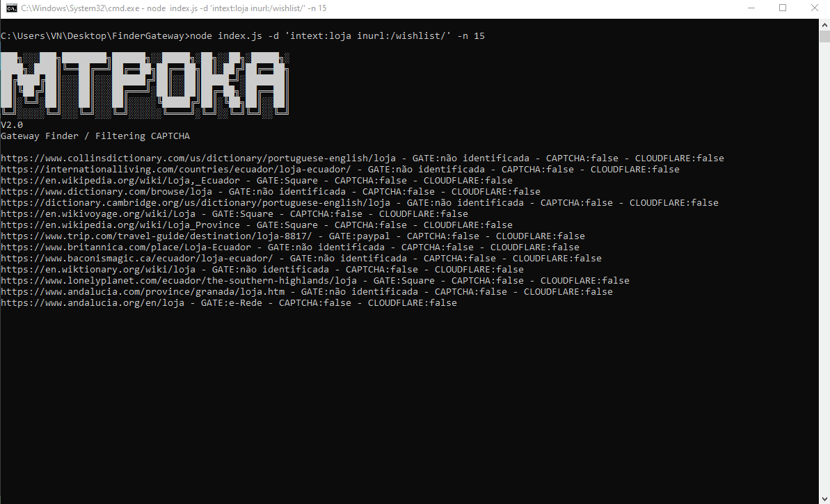Click the en.wikivoyage.org/wiki/Loja URL line
The width and height of the screenshot is (830, 504).
coord(234,213)
